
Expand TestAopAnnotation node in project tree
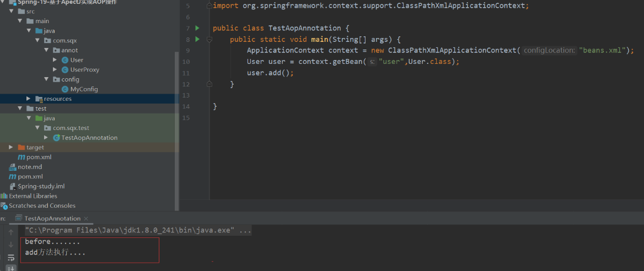pos(46,138)
